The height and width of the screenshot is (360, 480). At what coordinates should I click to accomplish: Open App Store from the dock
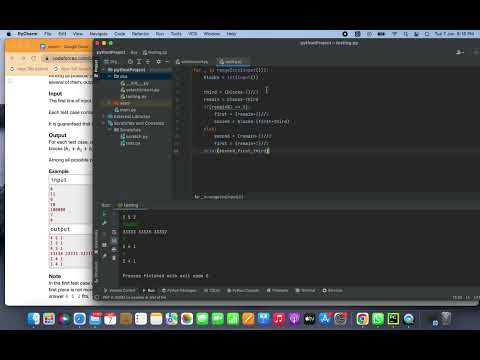[325, 319]
